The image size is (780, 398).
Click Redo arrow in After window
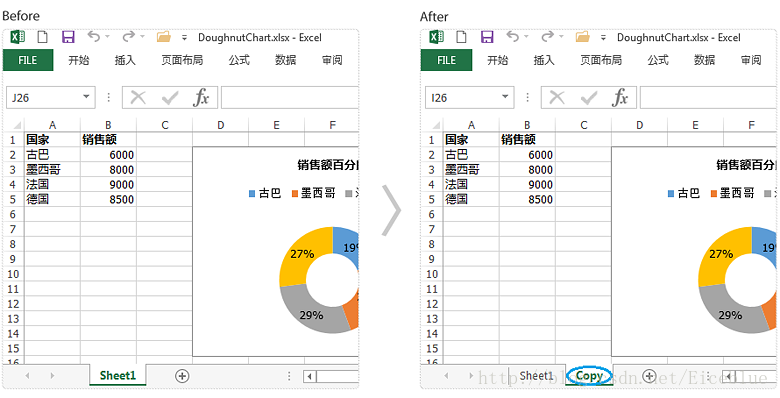click(x=547, y=36)
